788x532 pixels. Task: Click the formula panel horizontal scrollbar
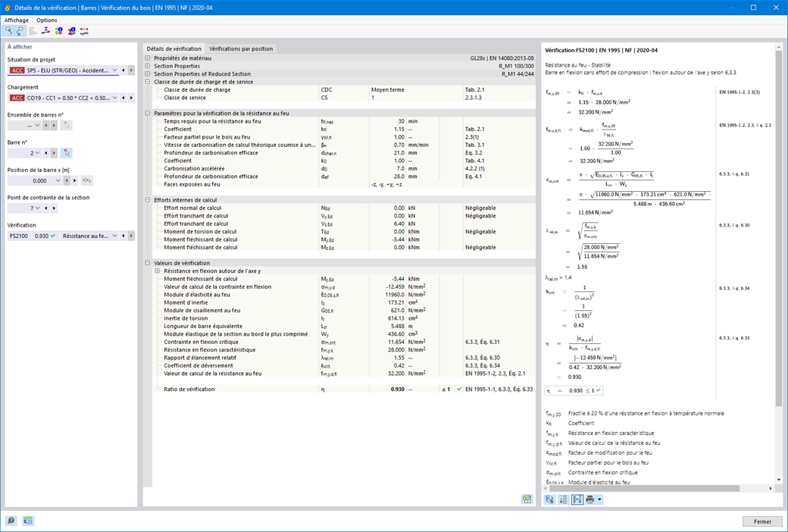[x=644, y=488]
